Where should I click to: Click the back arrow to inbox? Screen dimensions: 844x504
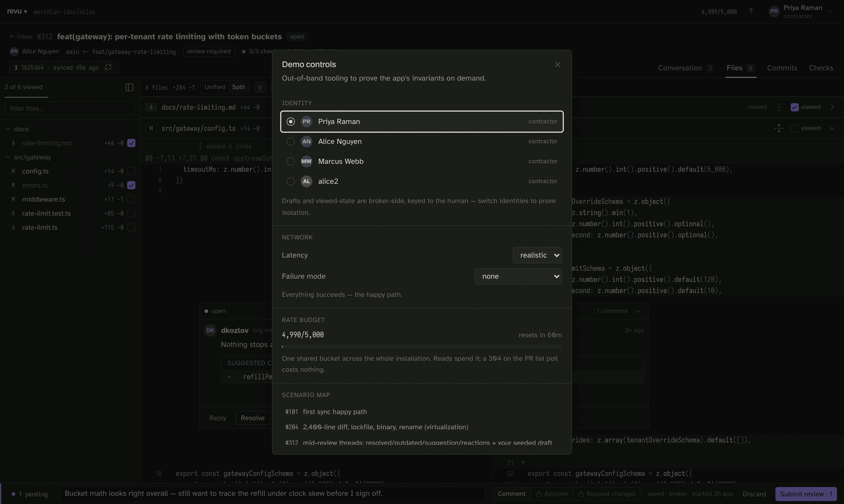(x=12, y=36)
